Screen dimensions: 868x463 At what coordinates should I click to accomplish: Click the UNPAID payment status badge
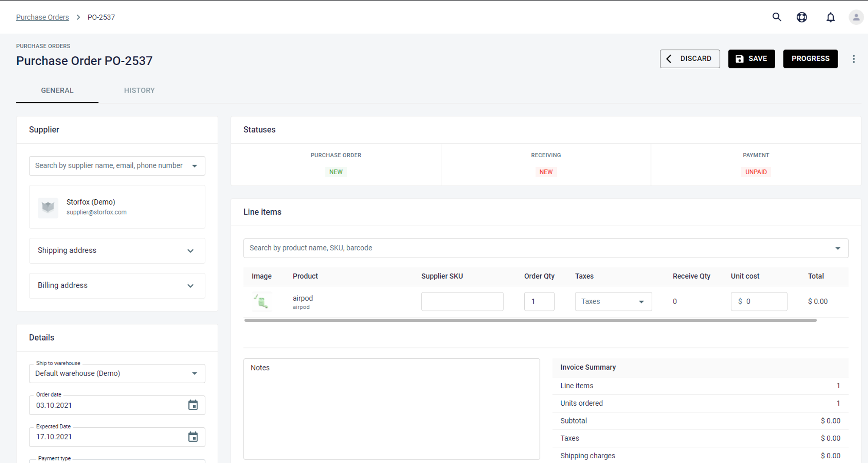coord(756,172)
